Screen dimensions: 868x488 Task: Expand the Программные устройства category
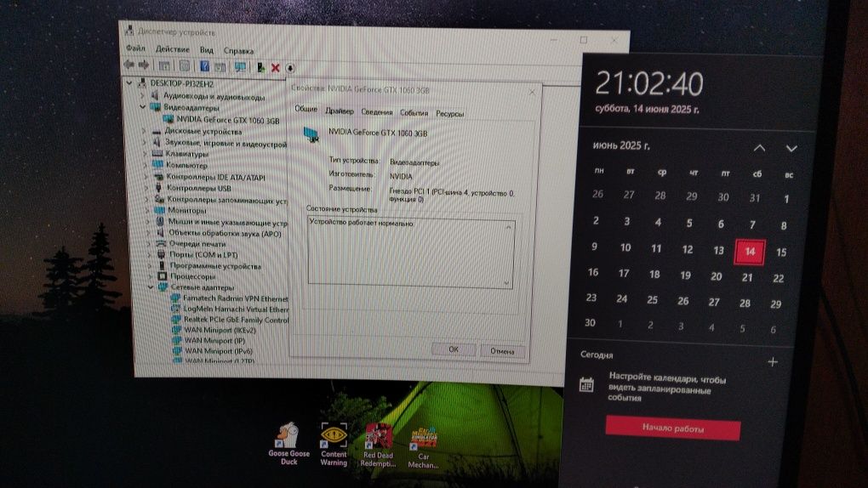point(150,265)
